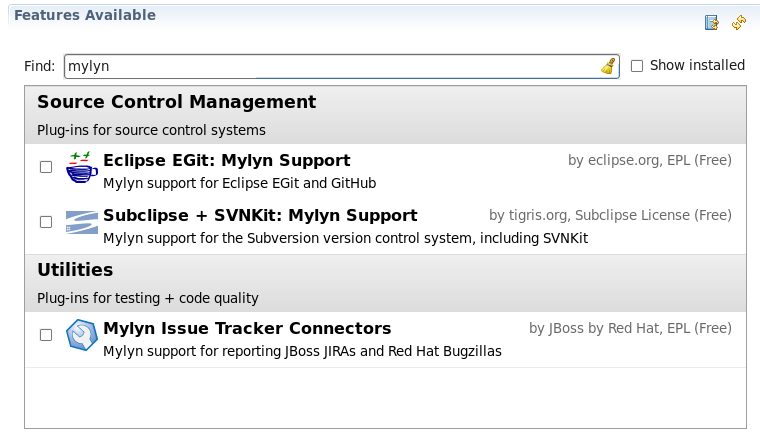Click the JBoss JIRAs and Bugzillas description
This screenshot has height=440, width=760.
click(x=302, y=351)
